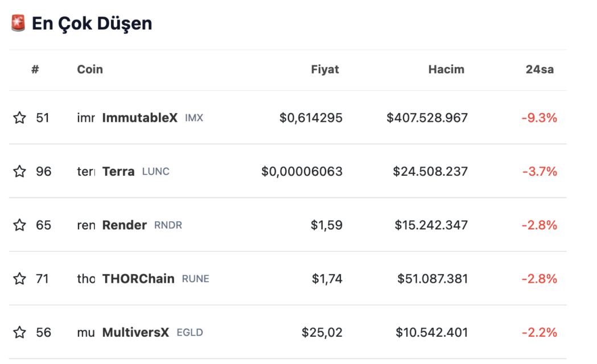
Task: Toggle favorite star for ImmutableX
Action: tap(19, 118)
